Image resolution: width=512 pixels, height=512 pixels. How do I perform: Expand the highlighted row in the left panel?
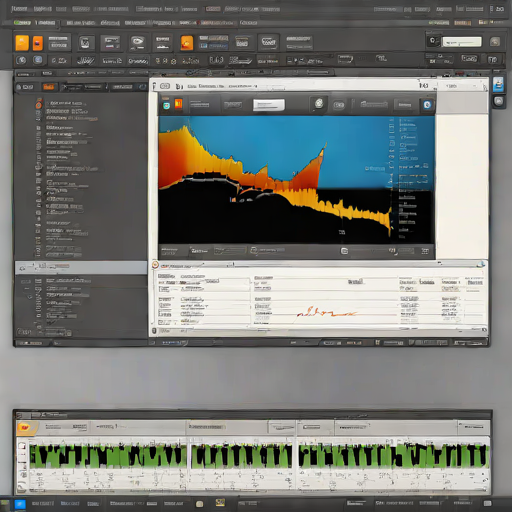tap(81, 267)
